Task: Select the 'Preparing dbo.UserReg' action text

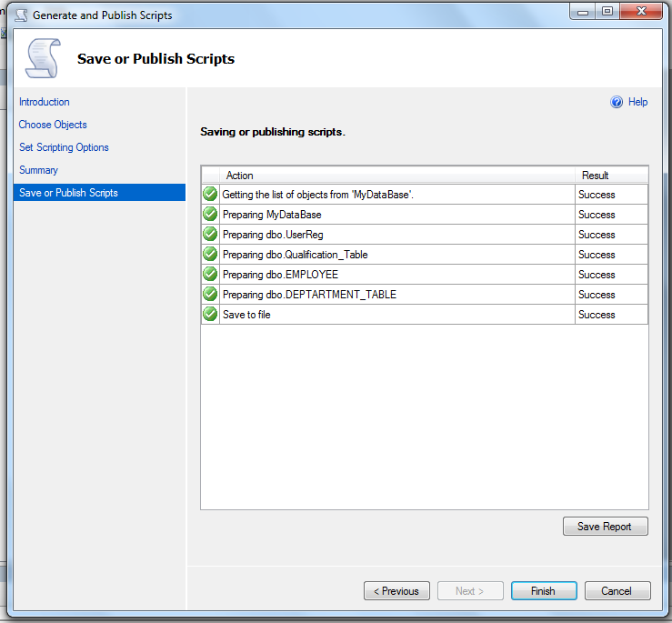Action: (x=273, y=235)
